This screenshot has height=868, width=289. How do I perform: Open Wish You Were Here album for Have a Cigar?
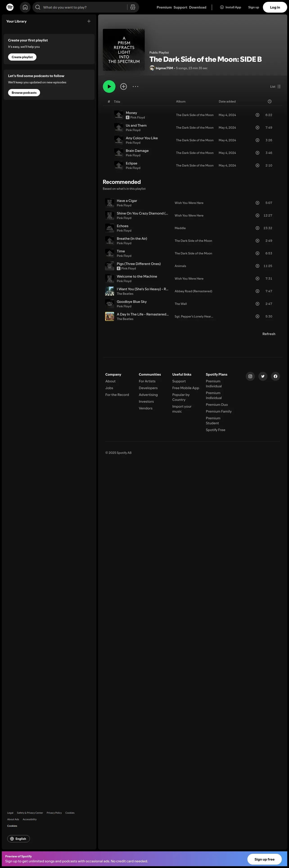tap(189, 203)
